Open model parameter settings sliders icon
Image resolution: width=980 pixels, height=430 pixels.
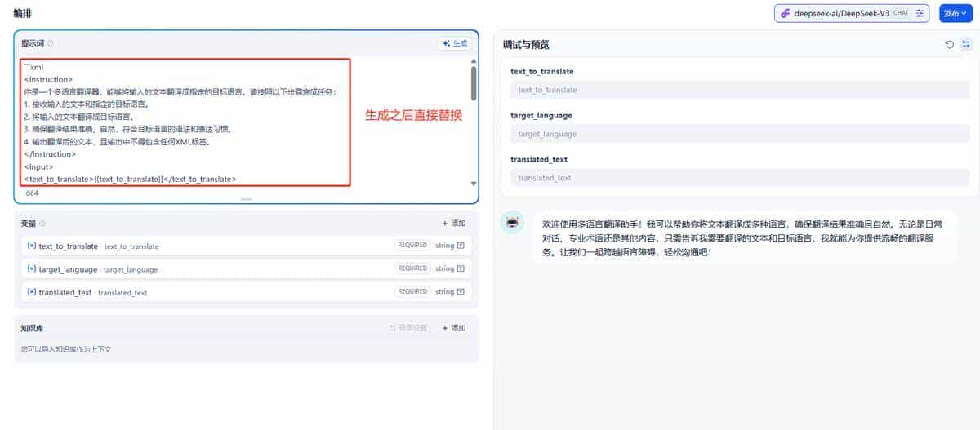coord(920,13)
